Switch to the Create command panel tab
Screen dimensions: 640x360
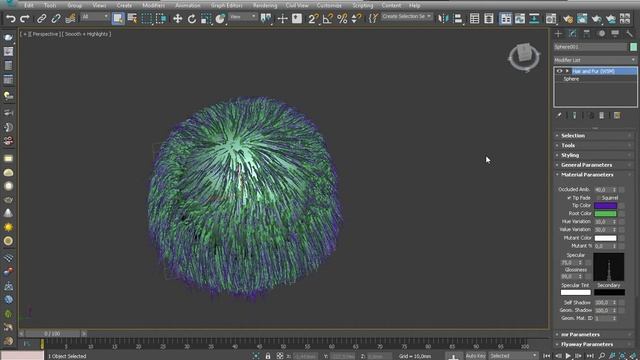click(558, 33)
